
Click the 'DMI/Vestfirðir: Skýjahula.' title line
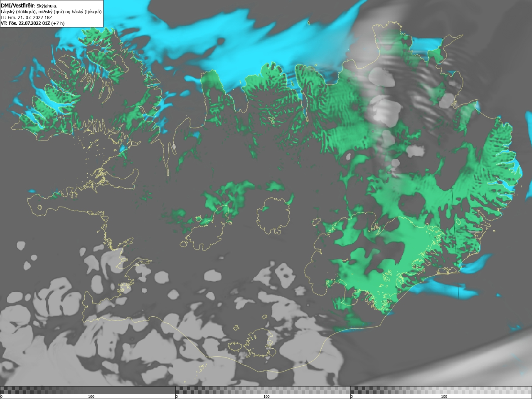coord(29,5)
